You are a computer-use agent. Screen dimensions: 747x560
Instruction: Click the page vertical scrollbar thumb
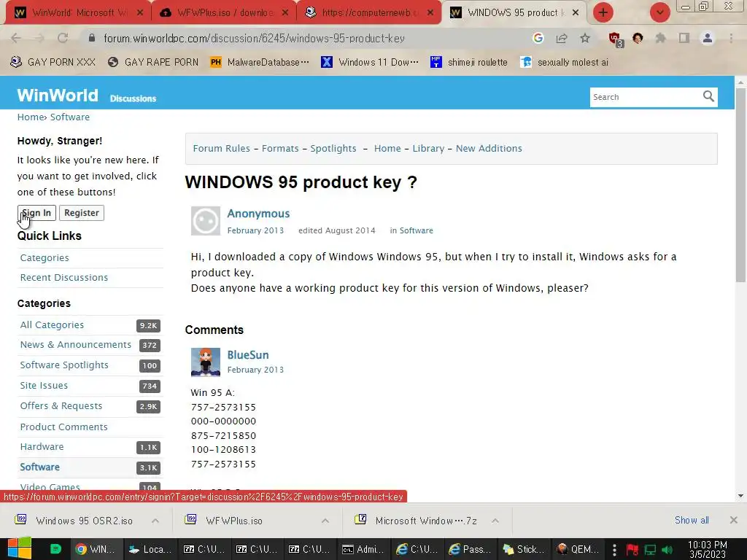click(x=740, y=184)
